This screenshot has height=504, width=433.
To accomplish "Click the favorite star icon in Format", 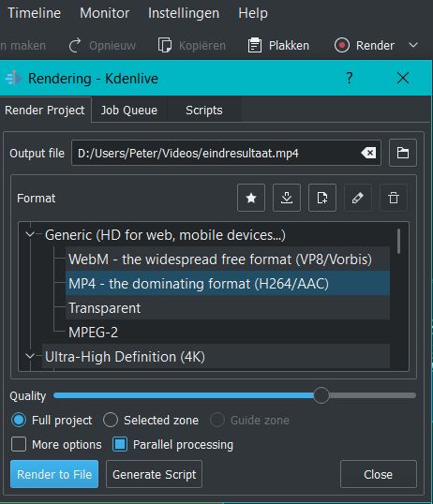I will point(251,198).
